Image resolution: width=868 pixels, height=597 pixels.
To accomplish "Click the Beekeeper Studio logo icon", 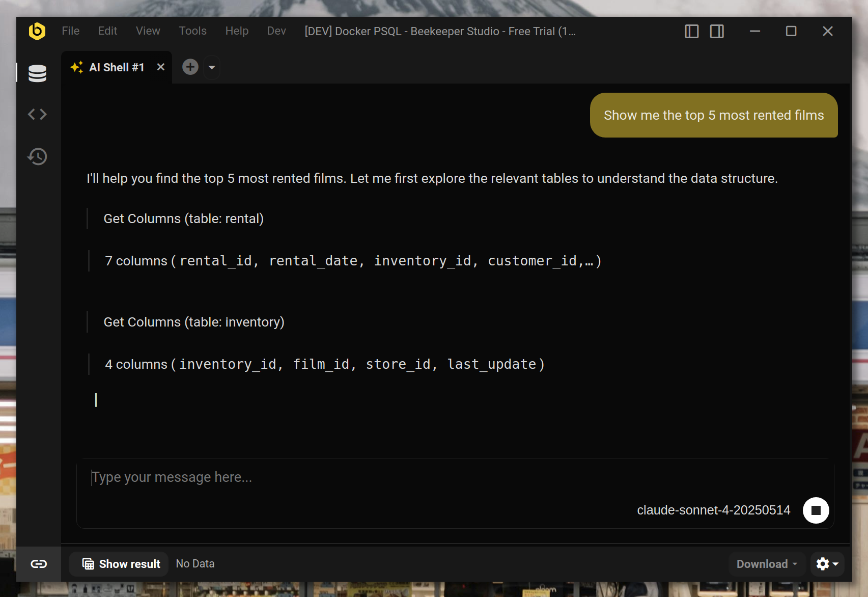I will coord(37,31).
